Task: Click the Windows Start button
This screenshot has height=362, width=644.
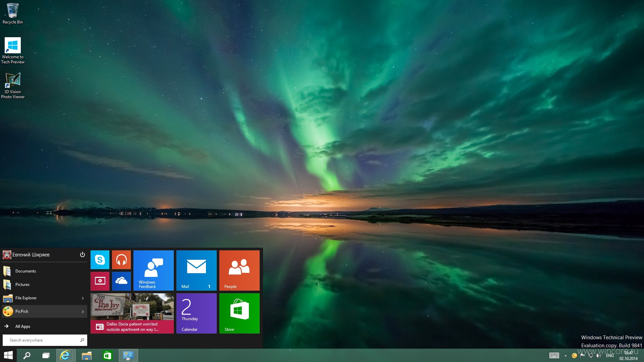Action: click(x=8, y=355)
